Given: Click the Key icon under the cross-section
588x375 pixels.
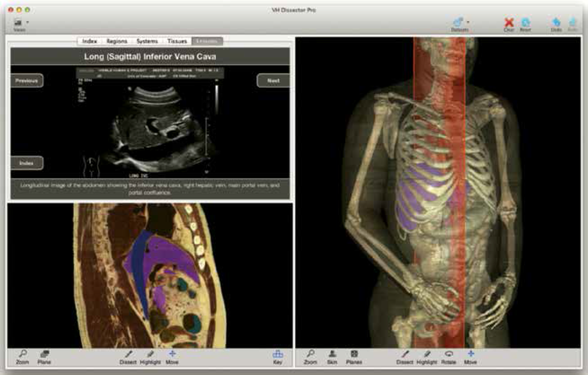Looking at the screenshot, I should 277,357.
